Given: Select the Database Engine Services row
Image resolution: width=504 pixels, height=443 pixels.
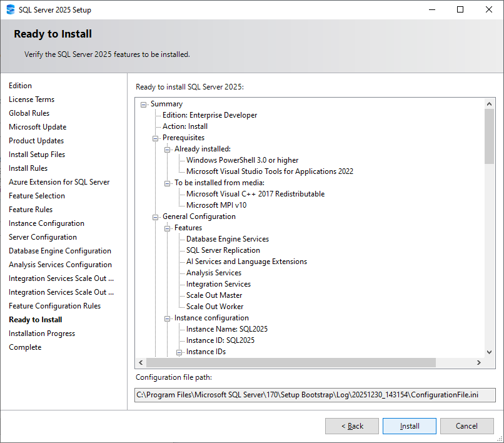Looking at the screenshot, I should point(227,239).
